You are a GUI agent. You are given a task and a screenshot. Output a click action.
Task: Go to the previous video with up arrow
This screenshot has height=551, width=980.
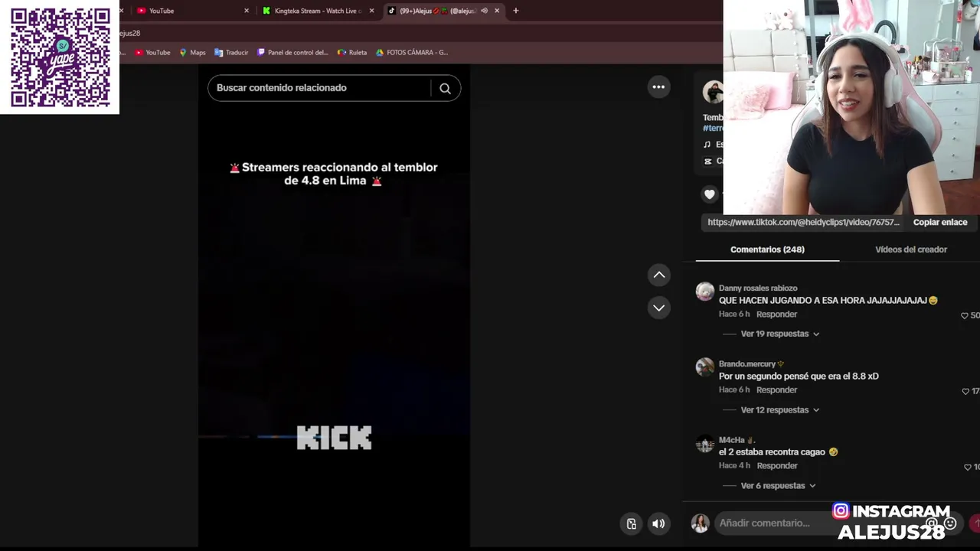click(x=658, y=275)
